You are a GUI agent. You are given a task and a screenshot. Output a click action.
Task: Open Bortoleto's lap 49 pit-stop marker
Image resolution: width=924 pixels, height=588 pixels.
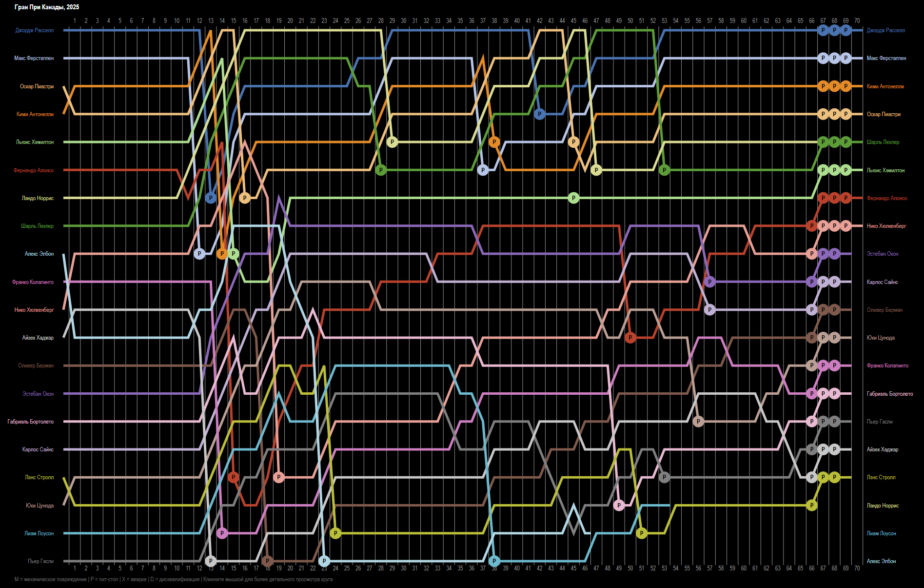coord(619,506)
